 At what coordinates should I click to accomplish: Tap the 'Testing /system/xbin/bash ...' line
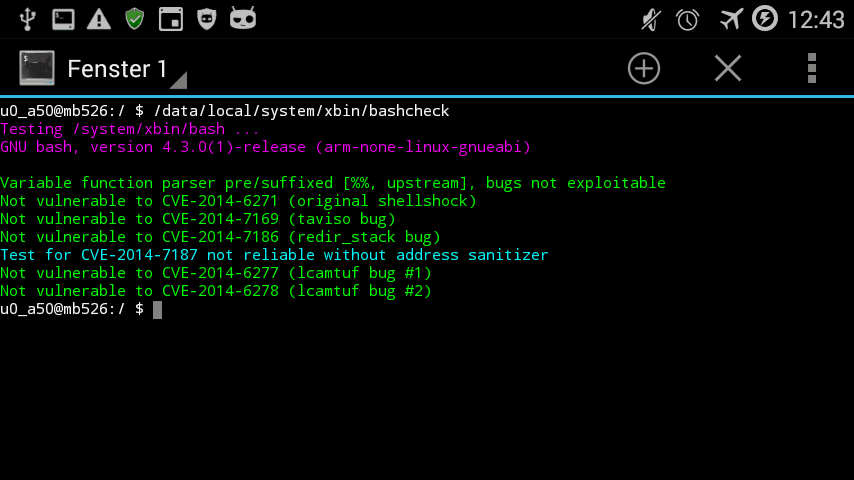point(130,129)
